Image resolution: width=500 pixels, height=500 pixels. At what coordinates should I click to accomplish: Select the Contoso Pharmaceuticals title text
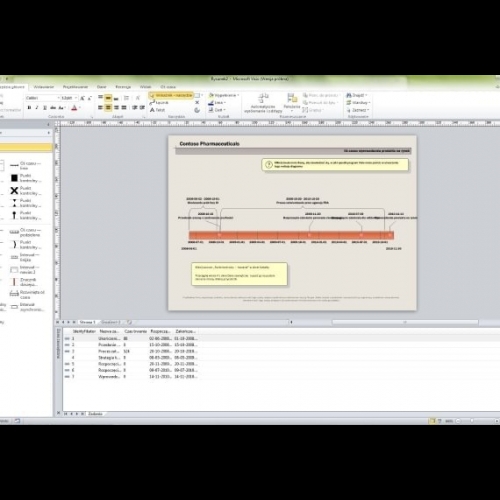point(209,144)
